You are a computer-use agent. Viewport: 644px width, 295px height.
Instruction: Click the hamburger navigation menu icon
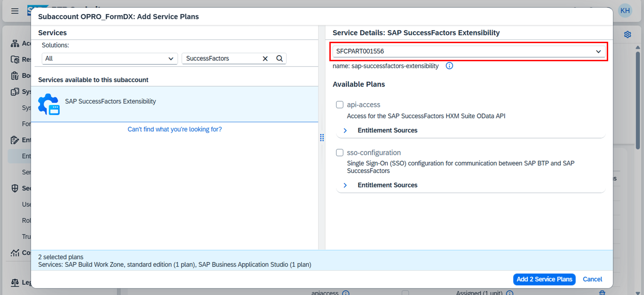(15, 11)
